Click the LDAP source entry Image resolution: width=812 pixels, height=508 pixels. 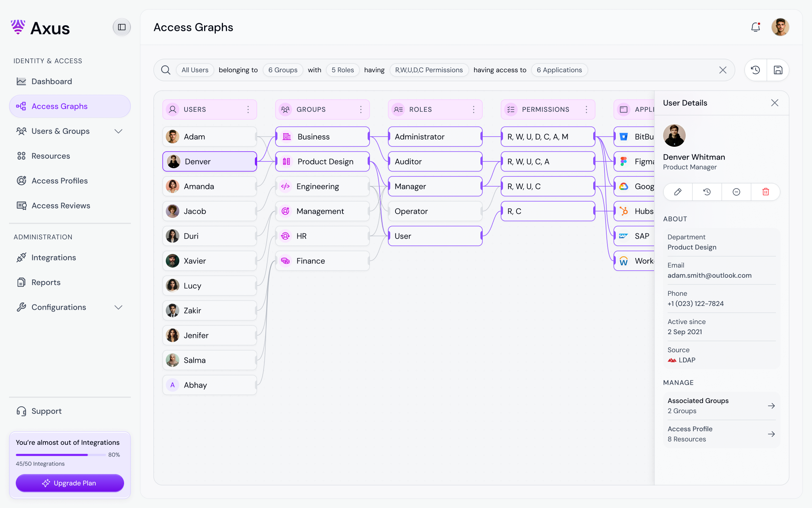(682, 360)
